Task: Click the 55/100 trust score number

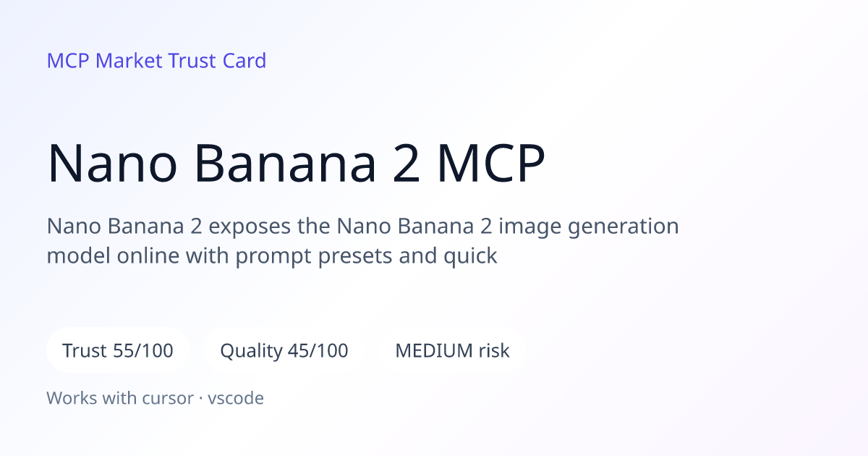Action: [143, 351]
